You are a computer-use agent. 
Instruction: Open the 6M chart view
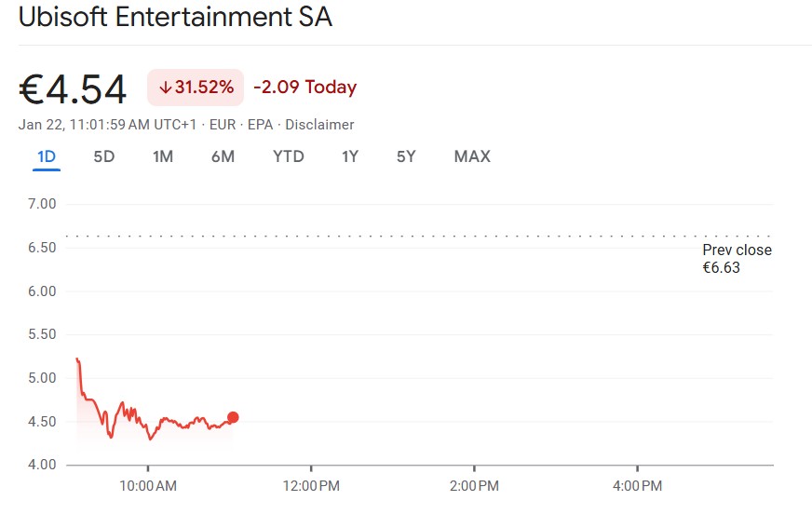point(223,156)
